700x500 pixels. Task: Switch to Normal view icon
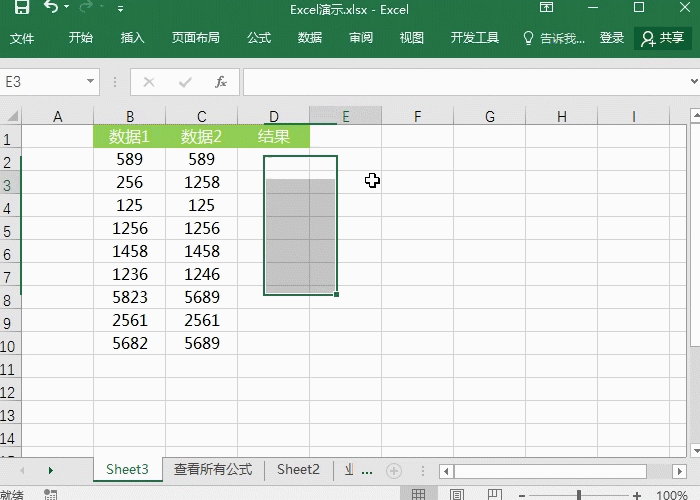click(x=418, y=494)
